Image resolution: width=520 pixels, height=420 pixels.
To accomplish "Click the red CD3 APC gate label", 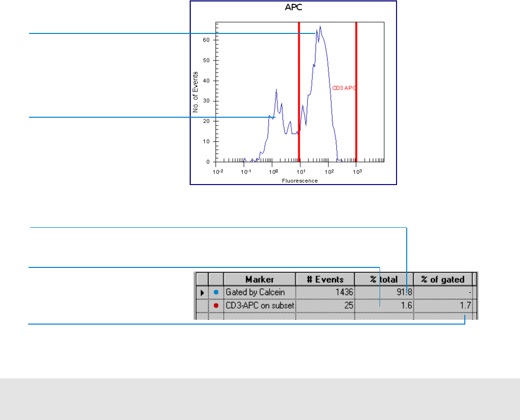I will point(344,88).
